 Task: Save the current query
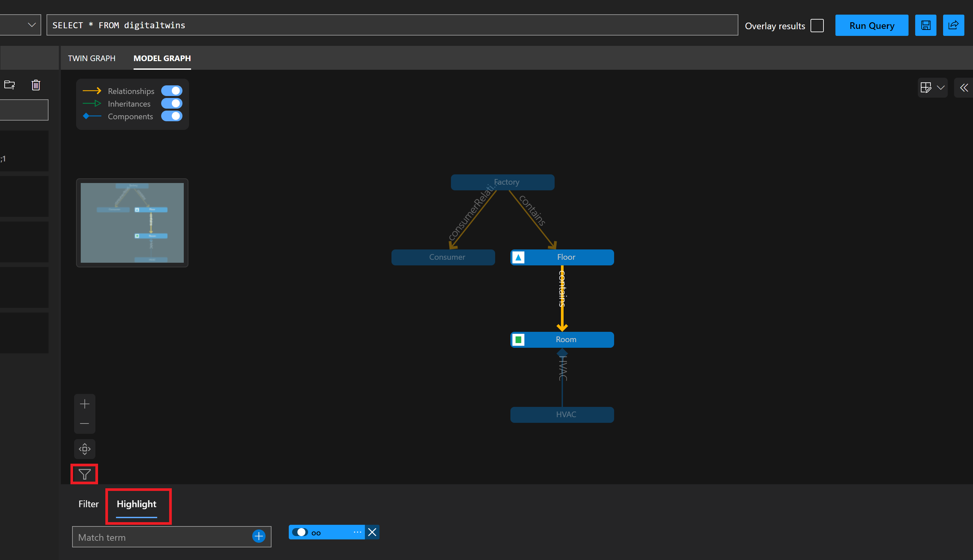(x=926, y=25)
